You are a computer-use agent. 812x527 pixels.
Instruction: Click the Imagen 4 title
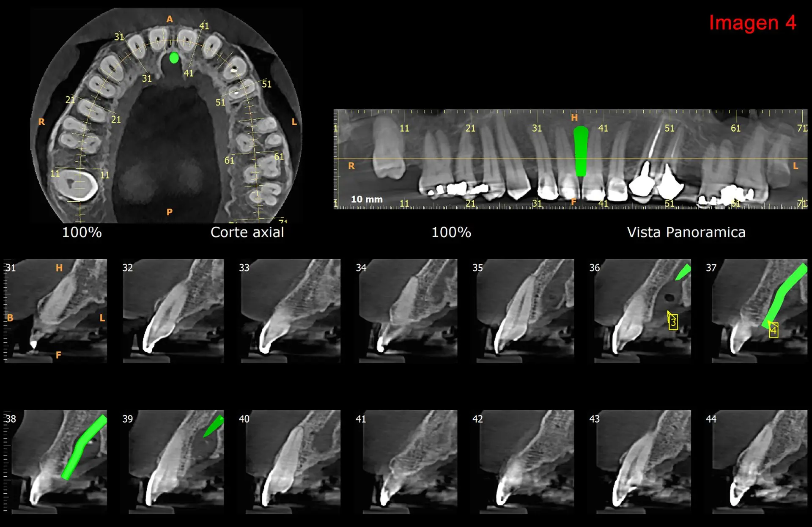pos(752,22)
